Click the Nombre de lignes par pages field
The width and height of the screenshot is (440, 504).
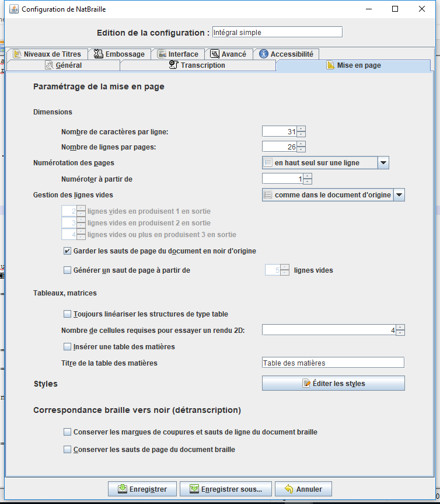[280, 147]
